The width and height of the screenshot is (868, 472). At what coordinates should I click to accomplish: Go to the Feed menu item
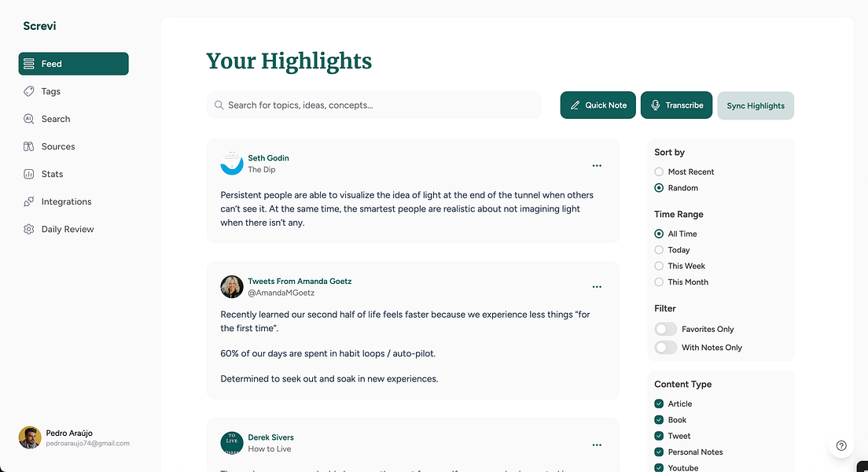click(x=74, y=64)
